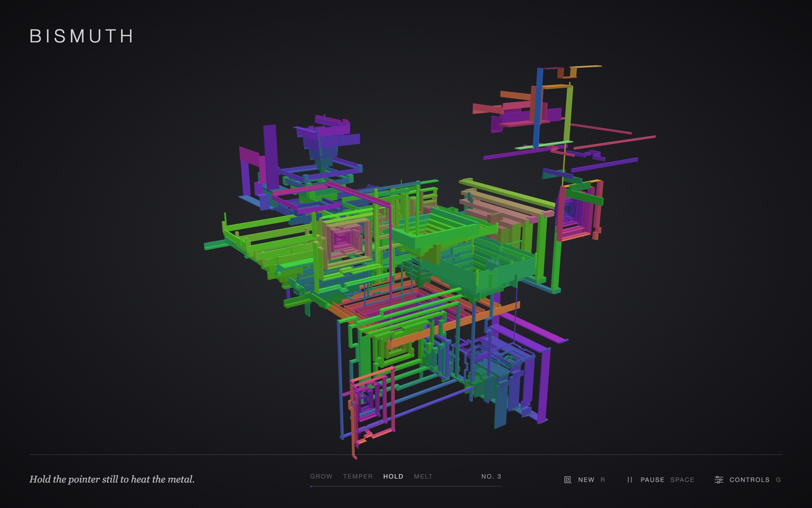Click the hint text about heating metal

[112, 480]
